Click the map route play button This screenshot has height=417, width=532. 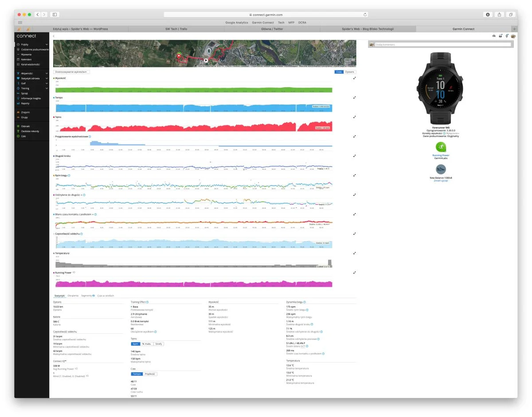[x=206, y=60]
